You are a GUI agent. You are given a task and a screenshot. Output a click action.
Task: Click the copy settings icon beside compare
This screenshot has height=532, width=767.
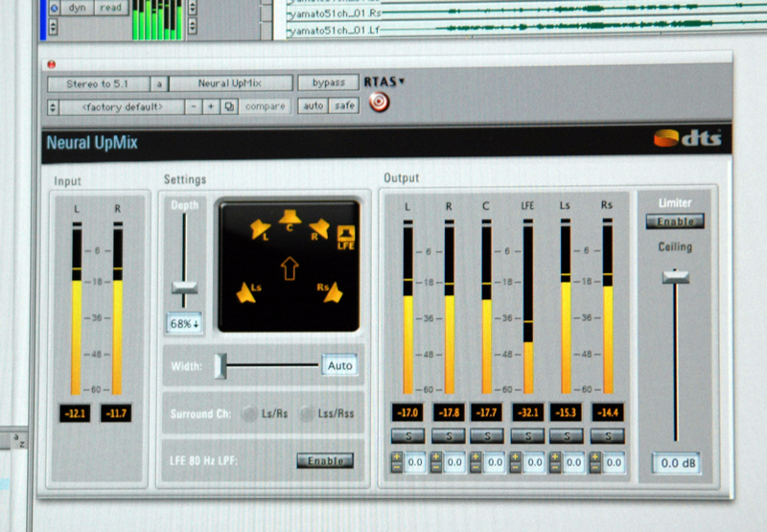[229, 105]
